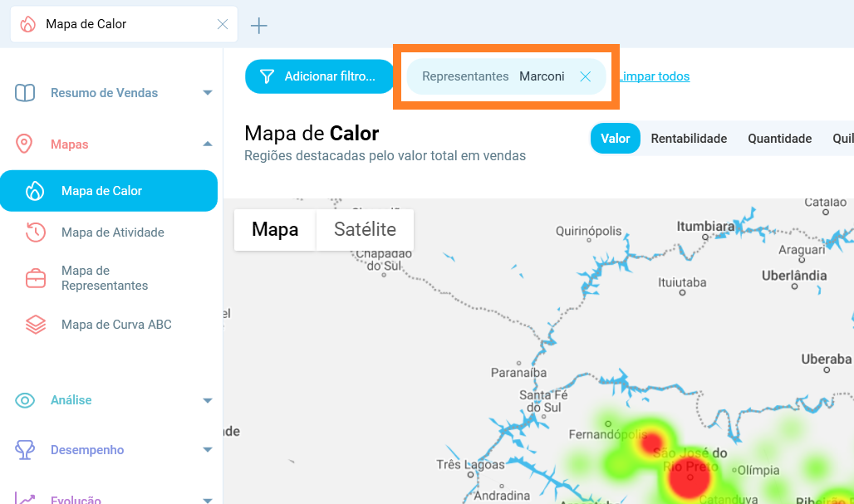Click the Ituiutaba city label on the map
854x504 pixels.
point(682,282)
